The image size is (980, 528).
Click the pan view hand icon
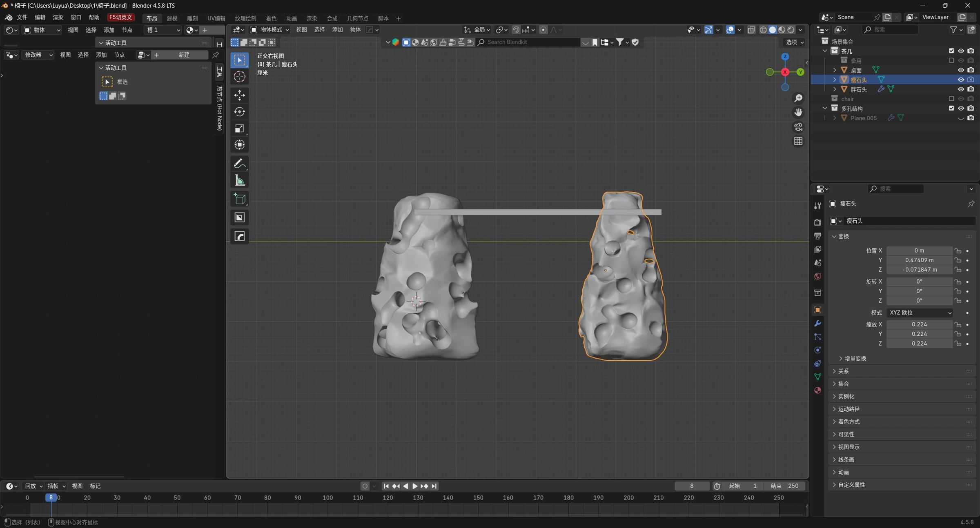(798, 112)
